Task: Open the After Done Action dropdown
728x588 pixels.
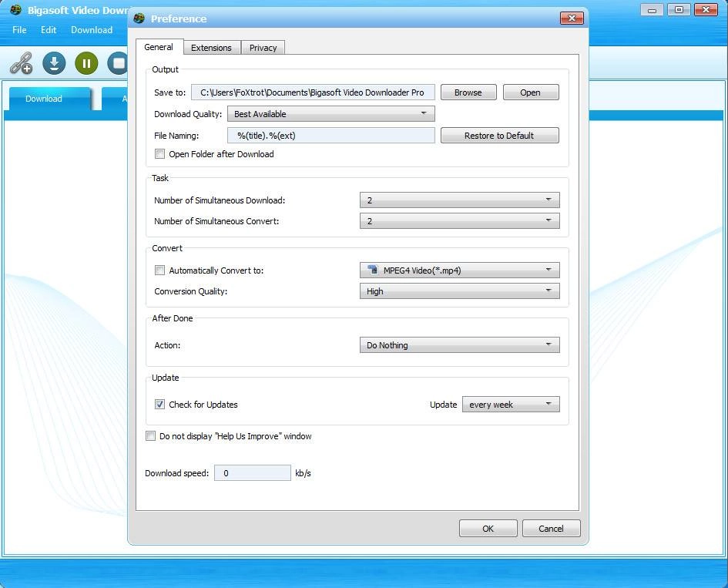Action: [x=460, y=345]
